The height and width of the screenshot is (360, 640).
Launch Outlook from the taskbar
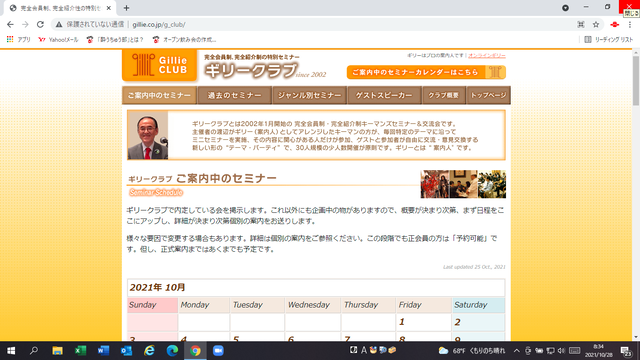pyautogui.click(x=126, y=351)
